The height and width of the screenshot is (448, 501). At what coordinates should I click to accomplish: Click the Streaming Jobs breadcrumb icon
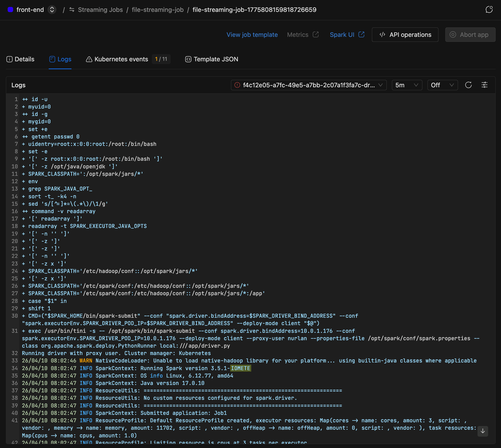[72, 10]
